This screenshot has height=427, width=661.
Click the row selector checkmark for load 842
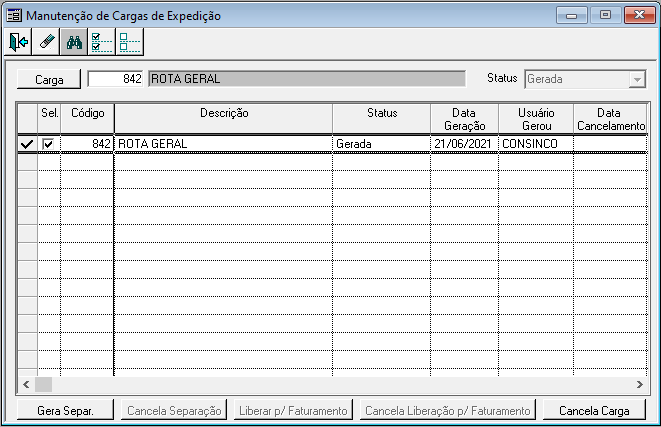click(27, 144)
